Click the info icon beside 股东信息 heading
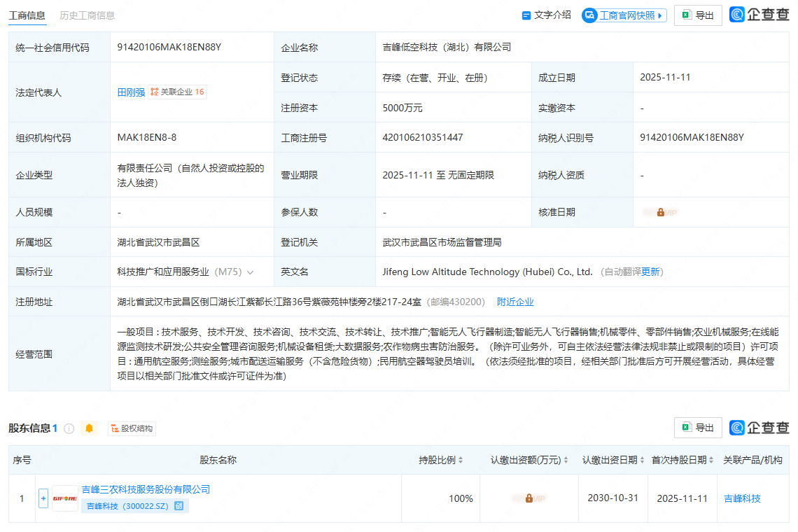This screenshot has width=798, height=532. coord(69,429)
